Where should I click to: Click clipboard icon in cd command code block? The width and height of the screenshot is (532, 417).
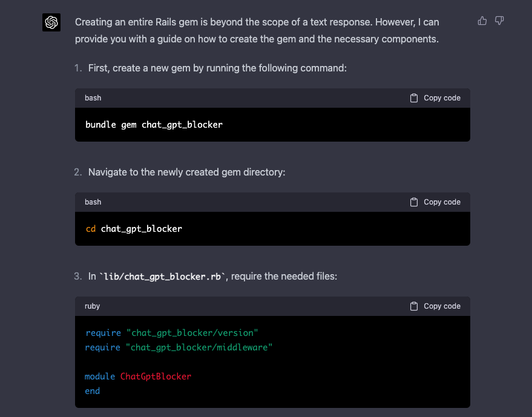coord(413,202)
